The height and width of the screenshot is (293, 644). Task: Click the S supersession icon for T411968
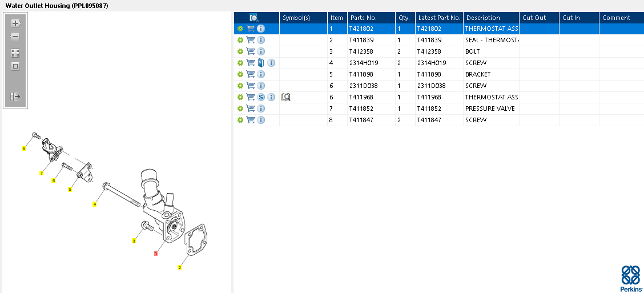[x=261, y=97]
